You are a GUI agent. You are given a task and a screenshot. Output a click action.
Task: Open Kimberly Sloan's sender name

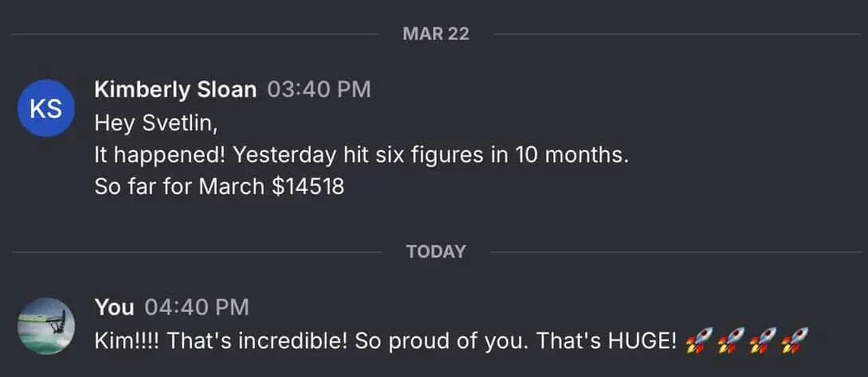pyautogui.click(x=175, y=90)
